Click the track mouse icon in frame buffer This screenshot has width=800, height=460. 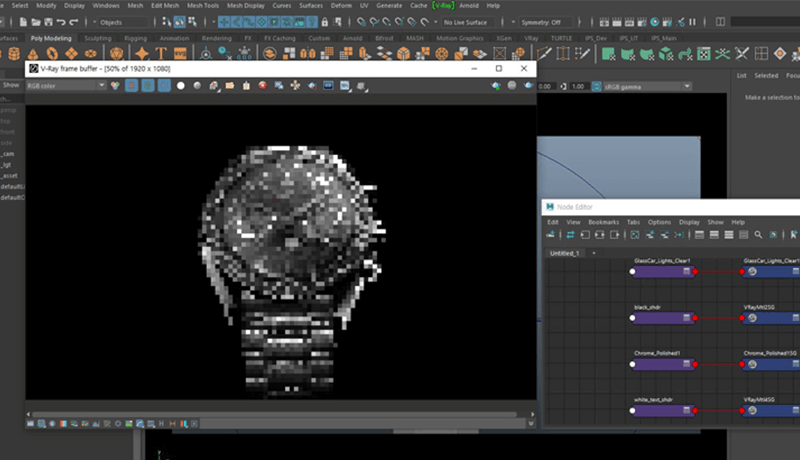[295, 86]
